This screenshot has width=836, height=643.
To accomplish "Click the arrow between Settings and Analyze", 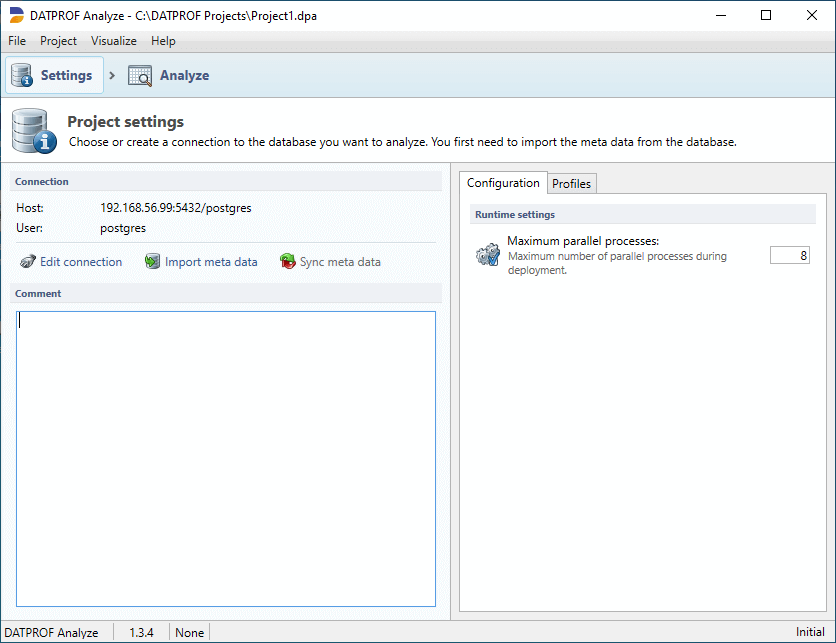I will [113, 76].
